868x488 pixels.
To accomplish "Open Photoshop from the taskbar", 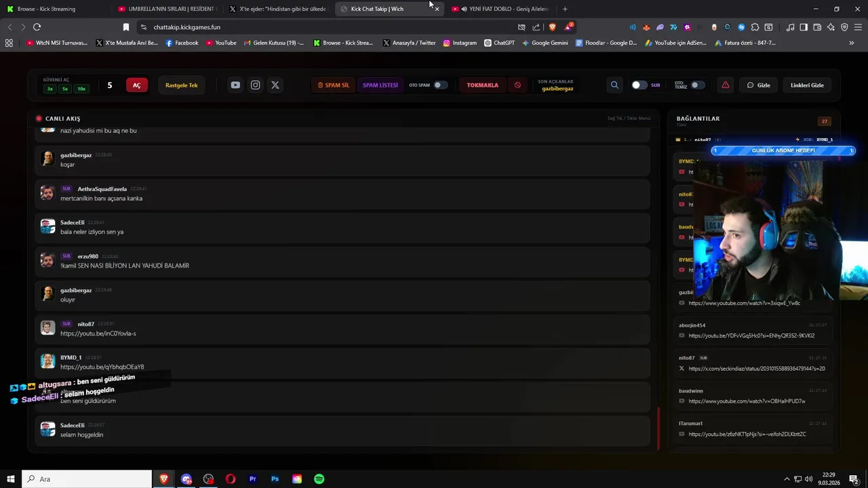I will [x=275, y=479].
